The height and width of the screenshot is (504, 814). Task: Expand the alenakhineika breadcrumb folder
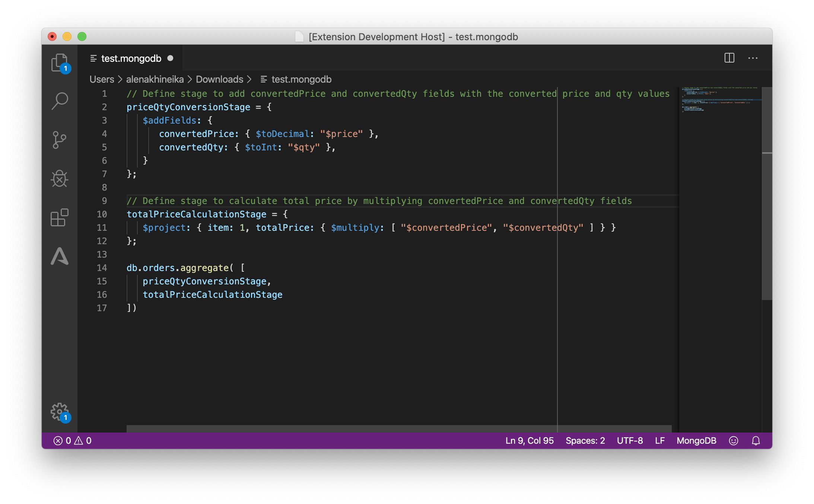click(x=155, y=79)
